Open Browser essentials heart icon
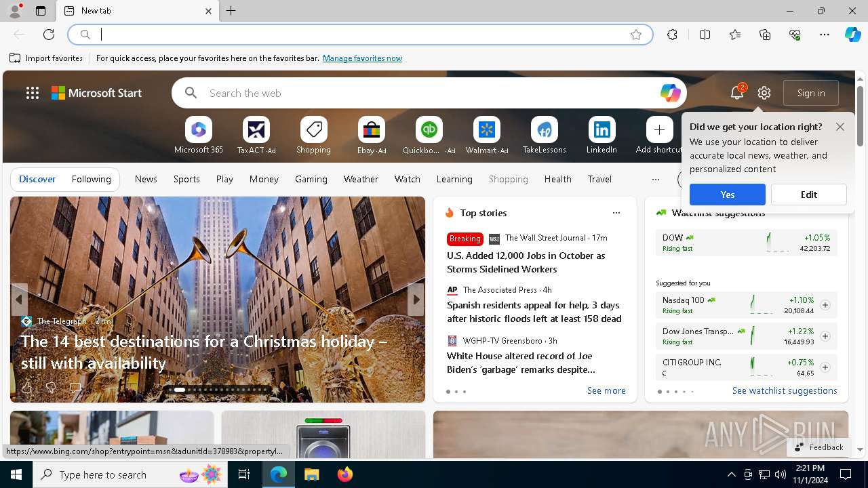868x488 pixels. tap(795, 35)
